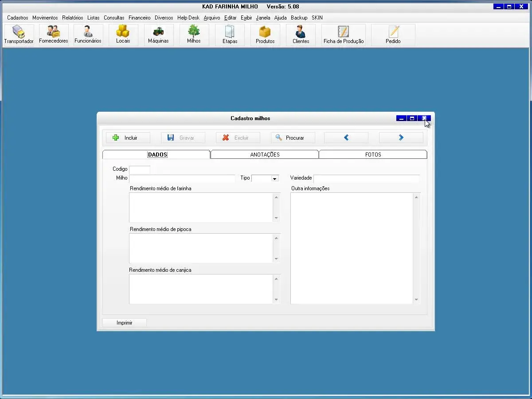Open the Produtos box icon
The height and width of the screenshot is (399, 532).
pos(265,35)
